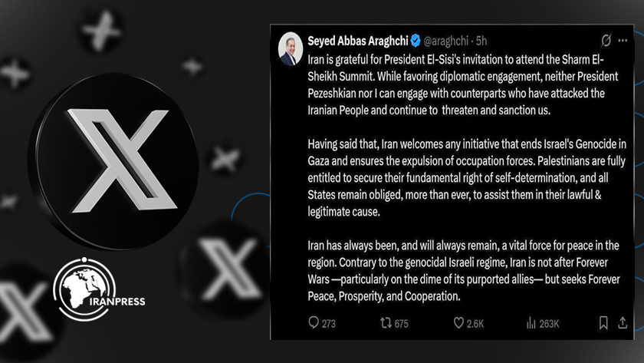
Task: Open Seyed Abbas Araghchi's profile picture
Action: point(291,48)
